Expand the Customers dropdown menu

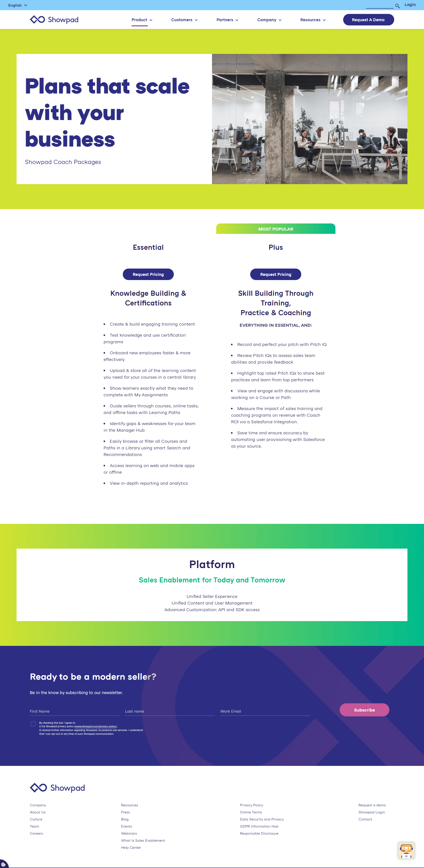[185, 20]
